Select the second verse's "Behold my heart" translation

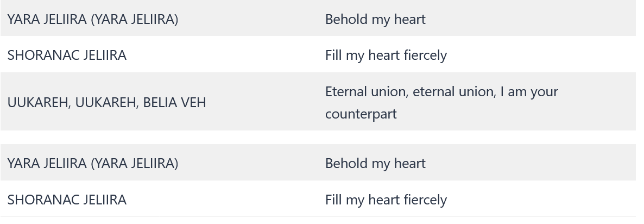coord(375,163)
